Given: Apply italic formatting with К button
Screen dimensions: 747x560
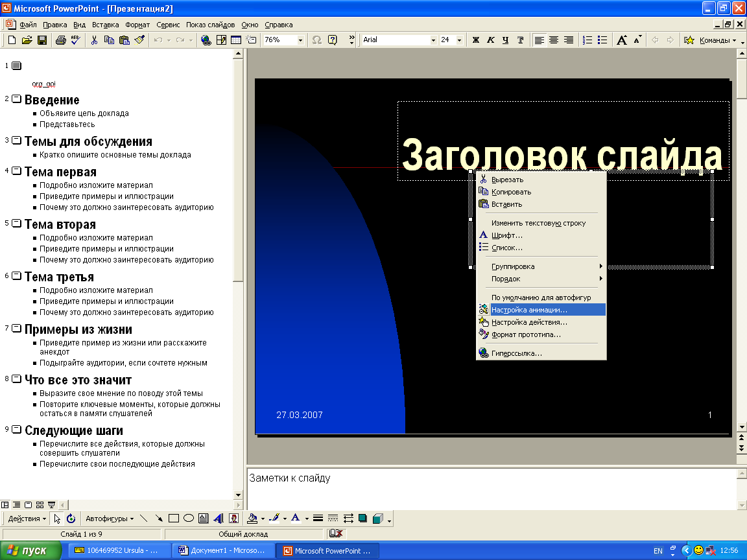Looking at the screenshot, I should pyautogui.click(x=490, y=40).
